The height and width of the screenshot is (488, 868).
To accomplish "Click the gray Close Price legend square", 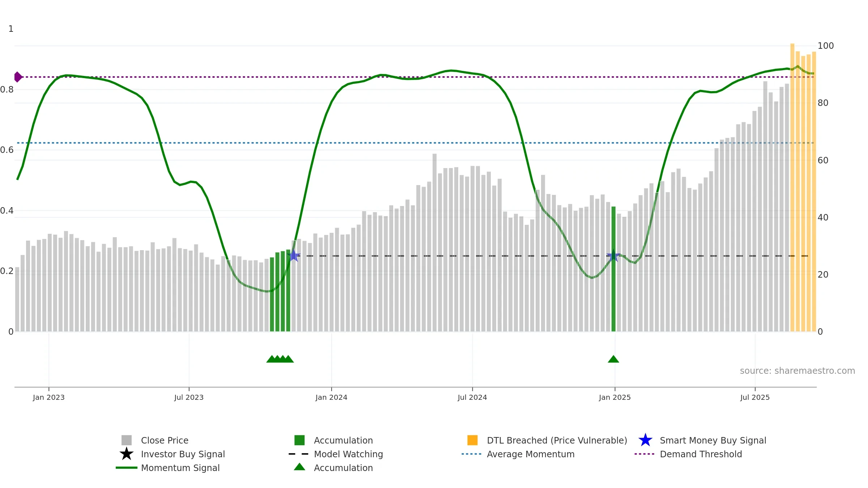I will click(127, 440).
